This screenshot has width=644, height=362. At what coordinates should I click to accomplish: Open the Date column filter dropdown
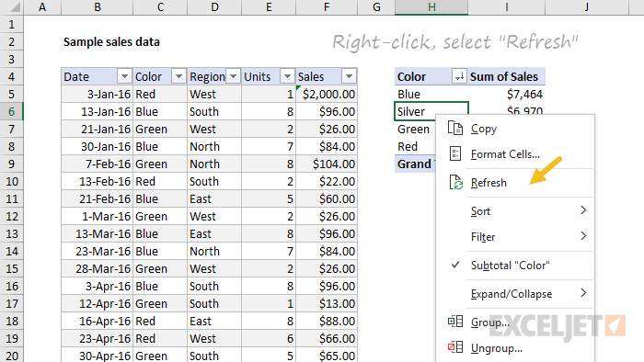tap(124, 76)
